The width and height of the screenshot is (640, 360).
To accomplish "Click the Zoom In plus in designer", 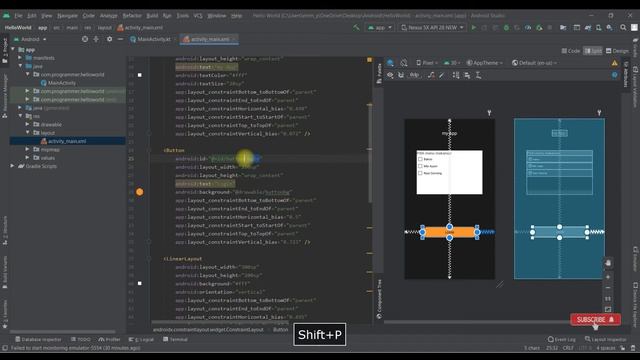I will 608,277.
